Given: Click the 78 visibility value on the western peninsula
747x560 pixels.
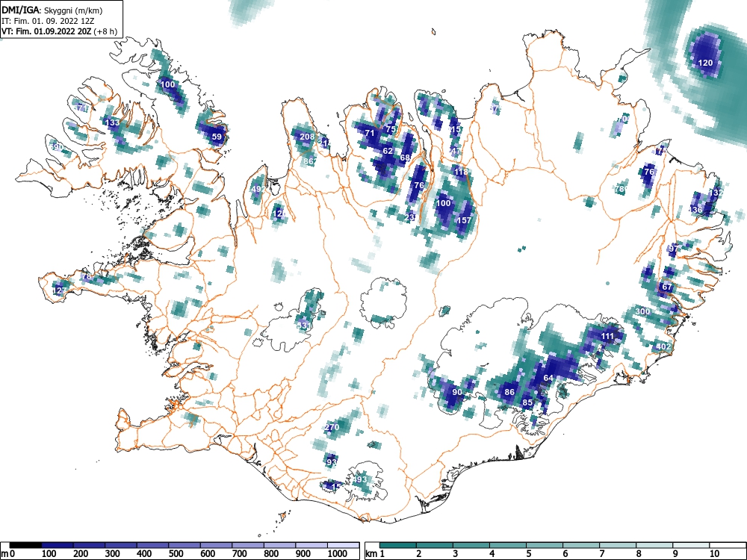Looking at the screenshot, I should coord(86,277).
